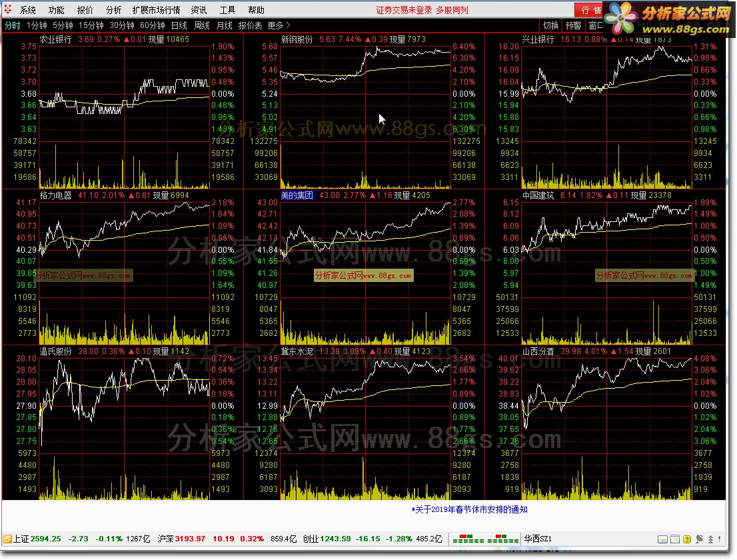
Task: Switch to 60分钟 chart period
Action: 153,25
